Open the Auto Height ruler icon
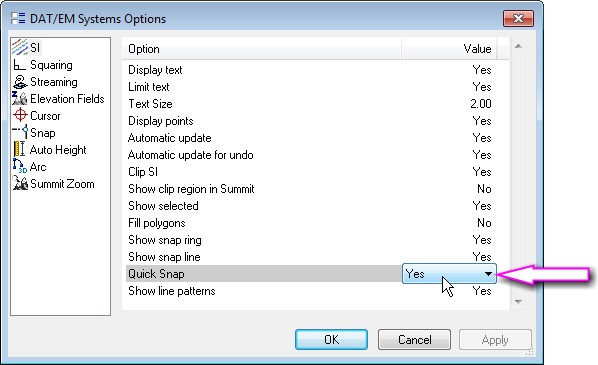598x365 pixels. point(19,149)
